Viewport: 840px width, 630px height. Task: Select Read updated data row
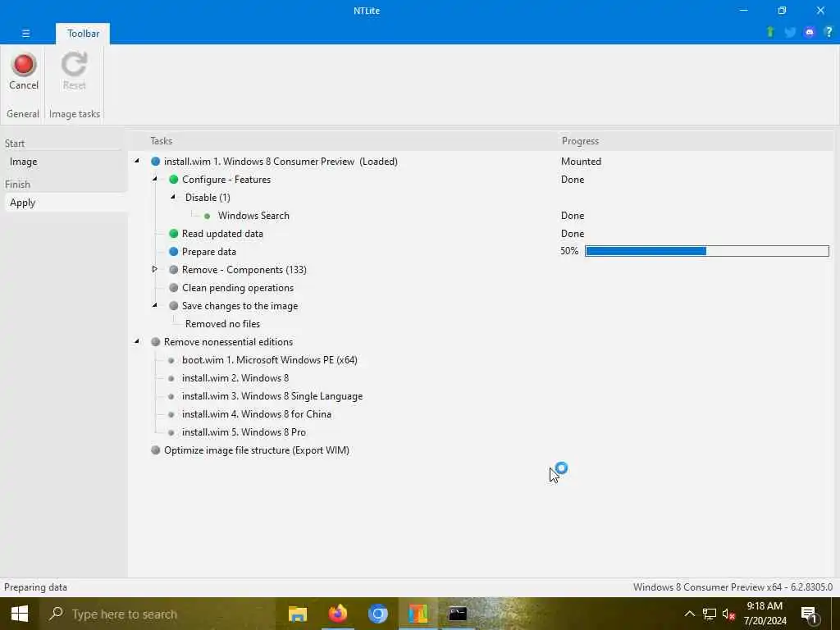pos(222,234)
